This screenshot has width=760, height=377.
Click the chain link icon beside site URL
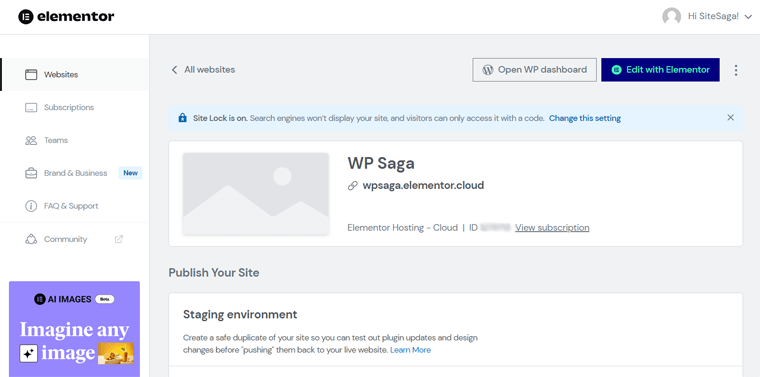pyautogui.click(x=353, y=186)
